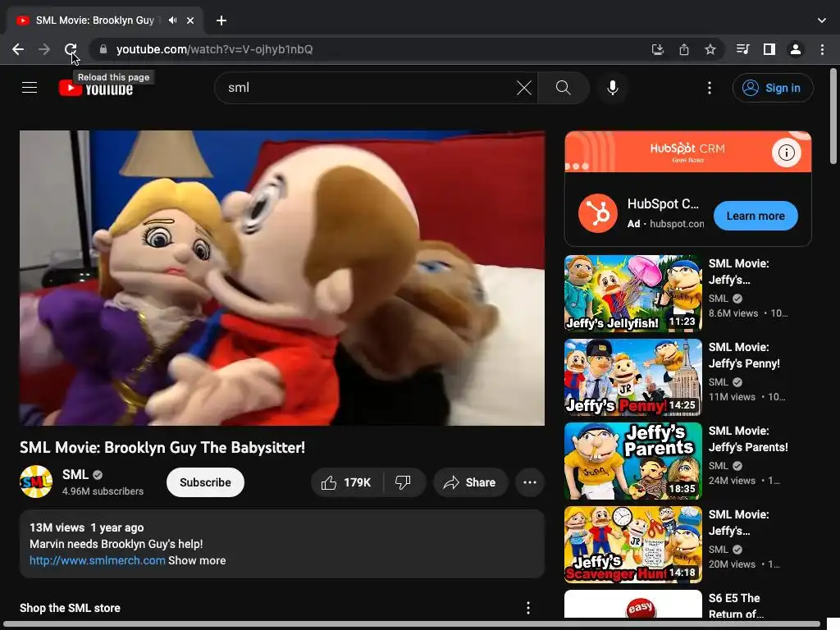Go forward with the browser forward arrow

44,49
